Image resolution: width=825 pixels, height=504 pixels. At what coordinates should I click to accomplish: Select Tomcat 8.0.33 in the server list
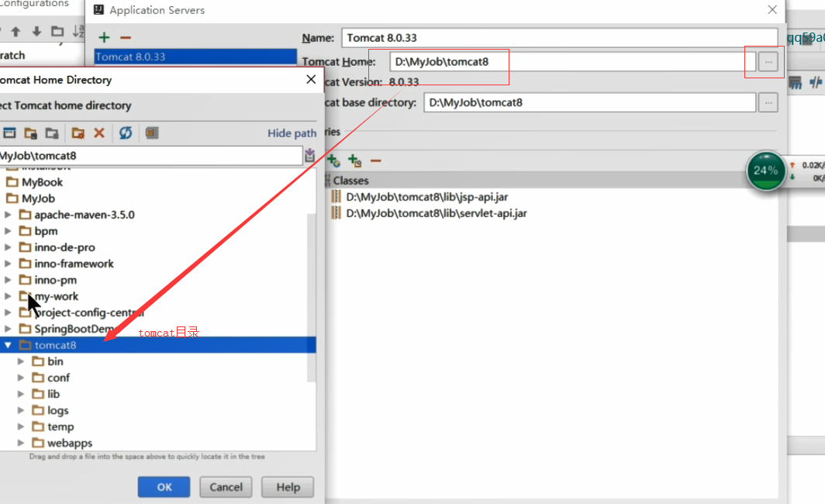click(195, 57)
